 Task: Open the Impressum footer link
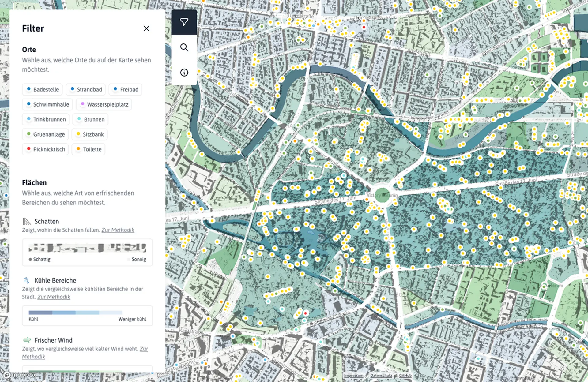pos(353,376)
